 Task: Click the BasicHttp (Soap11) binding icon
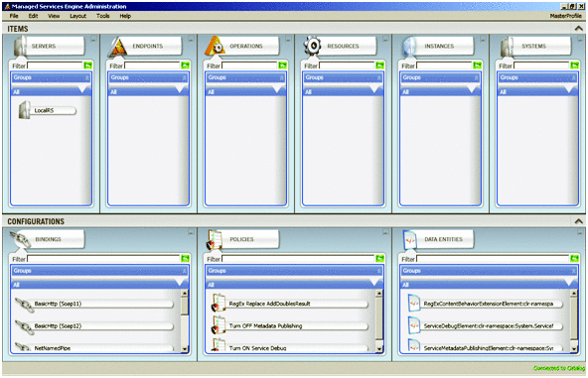point(25,305)
